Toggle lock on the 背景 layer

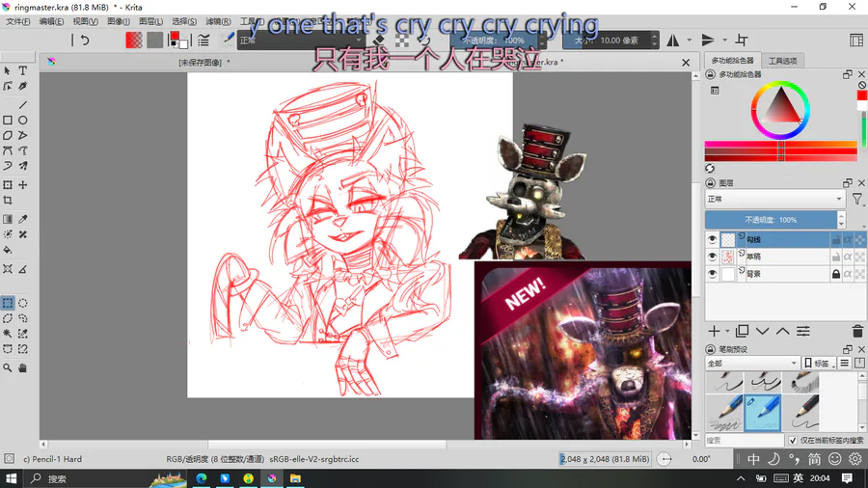click(836, 274)
